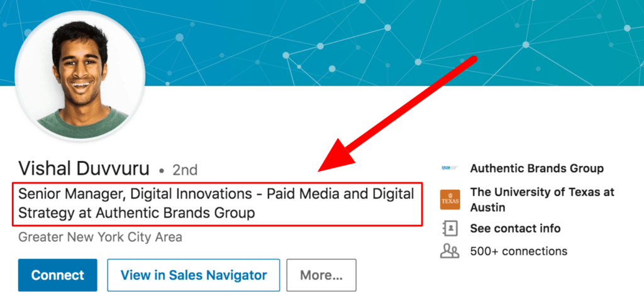The height and width of the screenshot is (298, 644).
Task: Click the connections people icon
Action: click(x=450, y=251)
